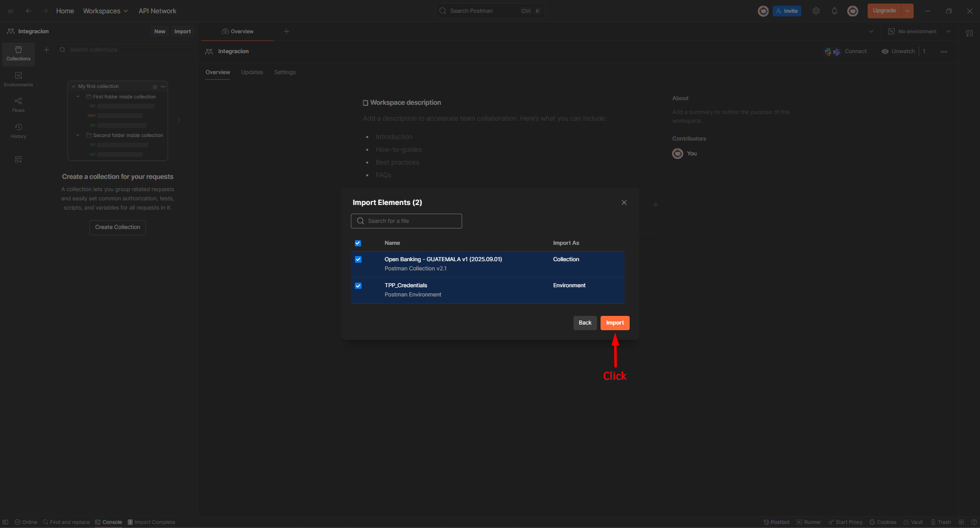Viewport: 980px width, 528px height.
Task: Open the Environments sidebar panel
Action: click(18, 79)
